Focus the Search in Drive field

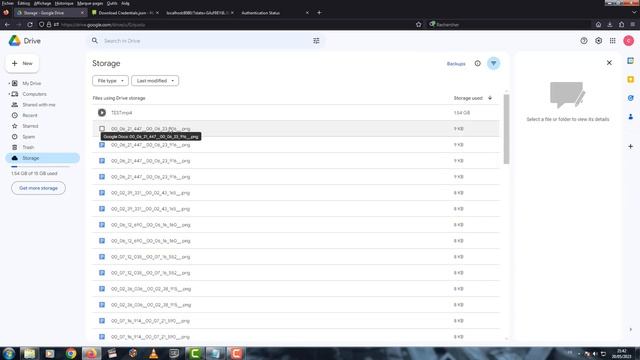(x=206, y=41)
